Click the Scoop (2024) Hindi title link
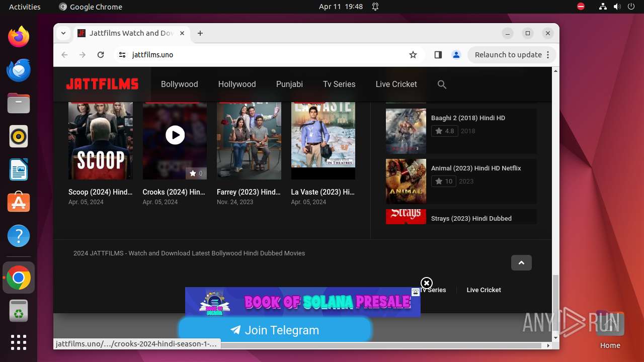Screen dimensions: 644x362 [x=101, y=192]
